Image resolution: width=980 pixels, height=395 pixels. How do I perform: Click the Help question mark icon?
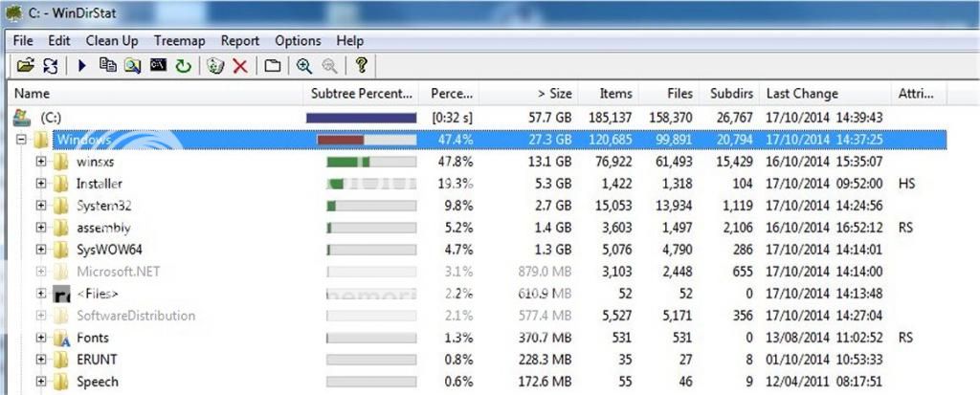click(x=361, y=65)
